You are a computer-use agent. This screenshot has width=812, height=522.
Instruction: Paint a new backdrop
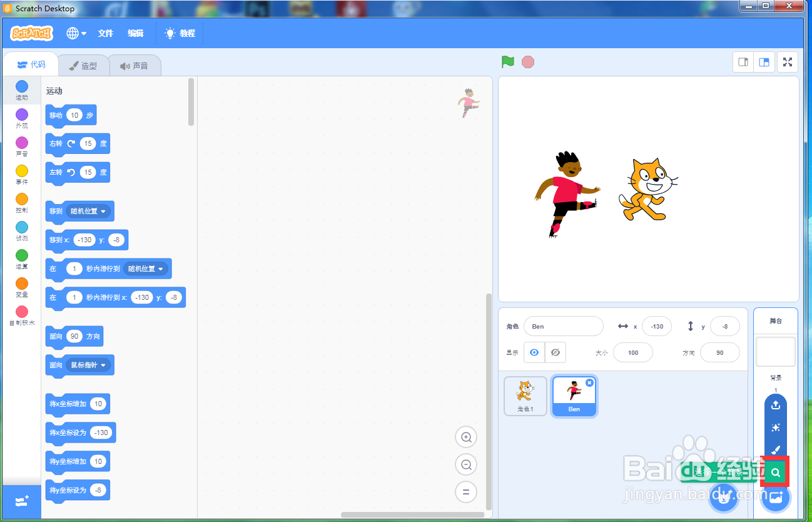[776, 450]
